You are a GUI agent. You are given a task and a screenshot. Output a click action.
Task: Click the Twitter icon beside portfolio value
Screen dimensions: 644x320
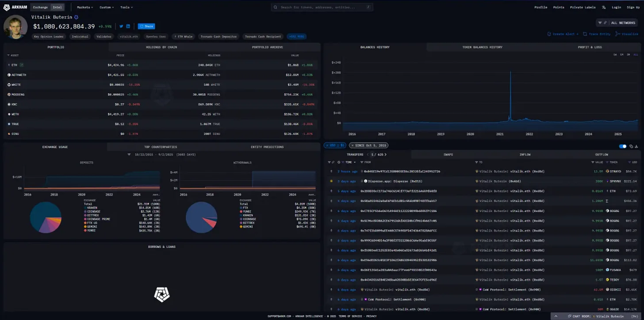121,27
